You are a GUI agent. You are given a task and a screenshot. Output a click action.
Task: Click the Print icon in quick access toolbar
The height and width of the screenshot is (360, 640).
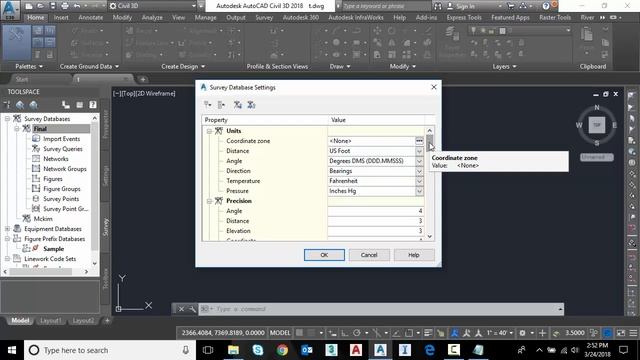(64, 6)
